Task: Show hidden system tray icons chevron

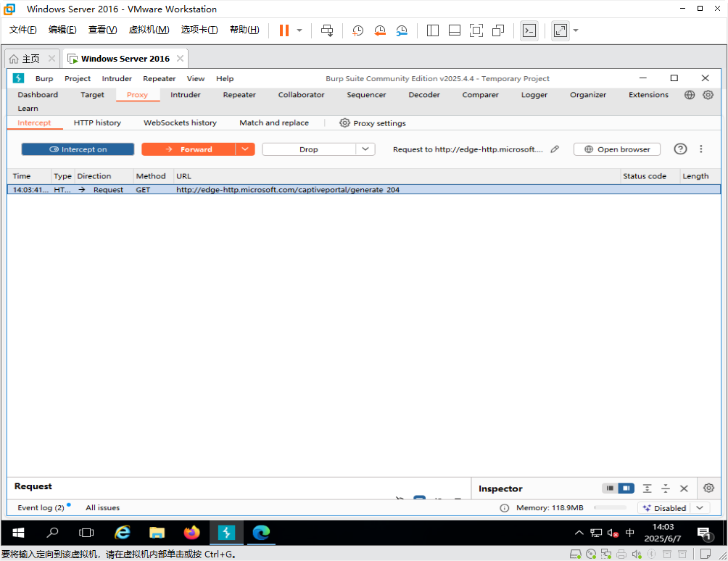Action: point(579,533)
